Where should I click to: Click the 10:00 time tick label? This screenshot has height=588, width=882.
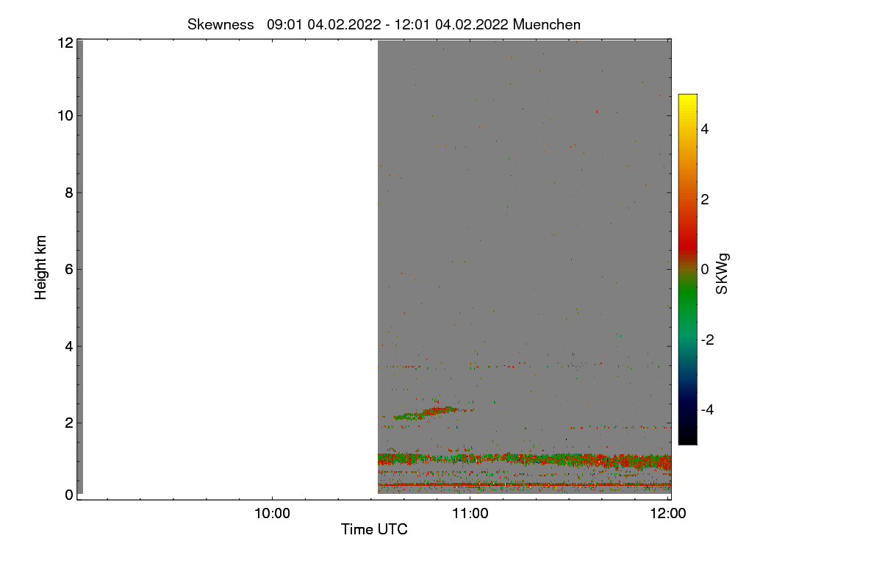(x=272, y=514)
